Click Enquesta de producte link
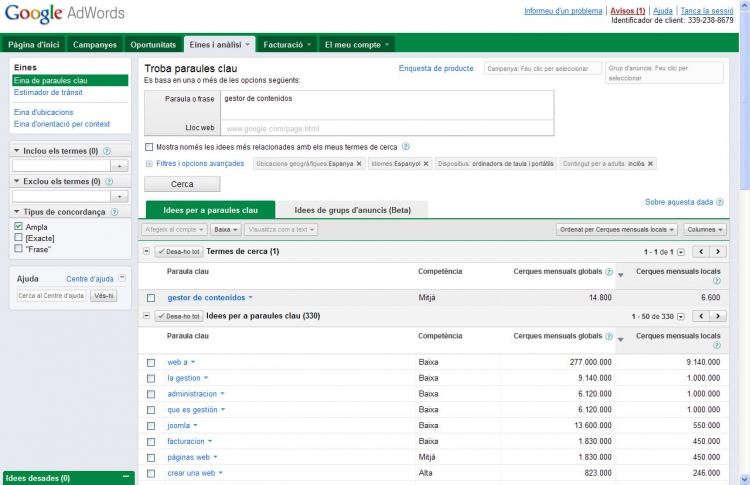The height and width of the screenshot is (485, 750). (x=436, y=68)
